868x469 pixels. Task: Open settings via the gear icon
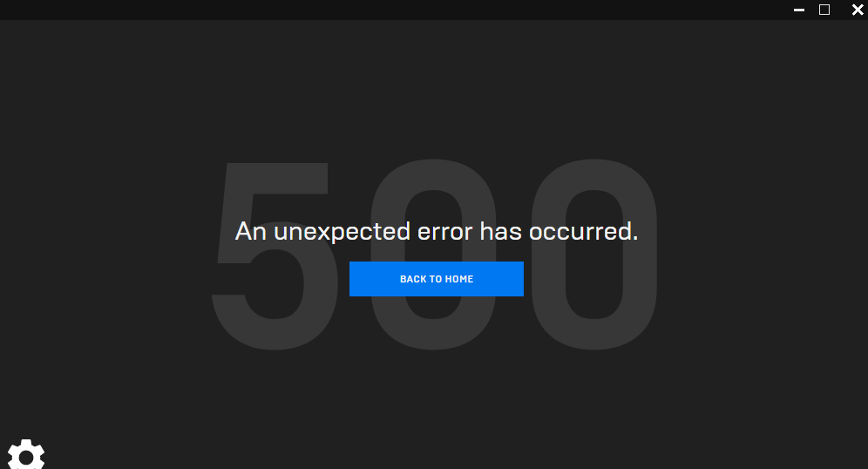tap(26, 455)
